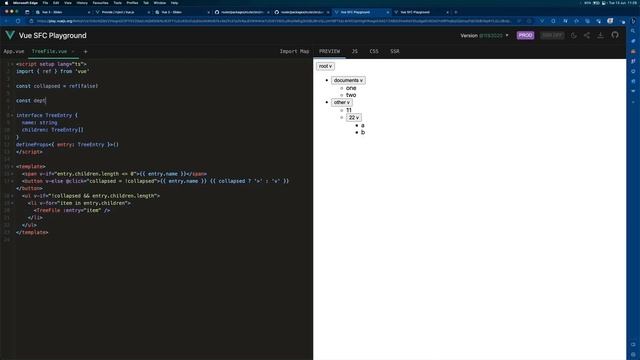Click the 'one' item in preview
Image resolution: width=640 pixels, height=360 pixels.
click(x=351, y=88)
